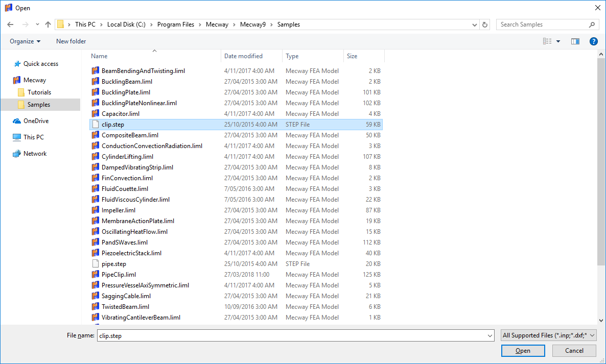Select the PressureVesselAxiSymmetric.liml file name
The height and width of the screenshot is (364, 606).
145,285
